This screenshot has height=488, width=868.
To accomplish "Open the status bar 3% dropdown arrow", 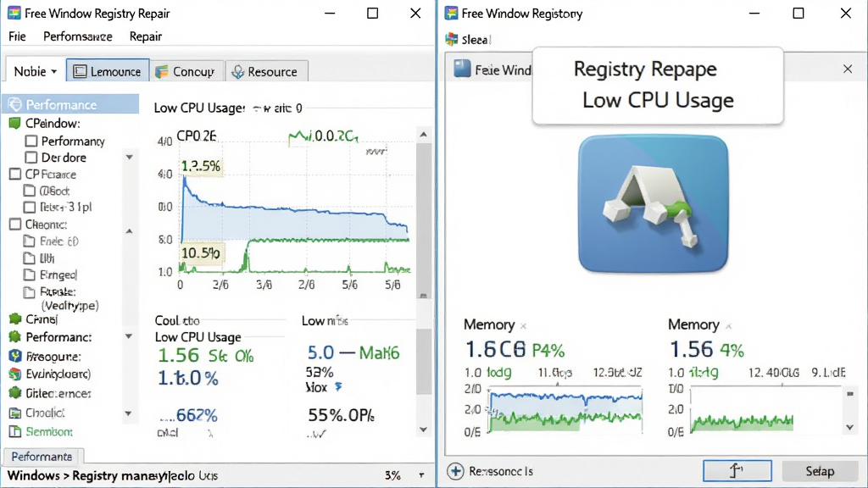I will (x=421, y=475).
